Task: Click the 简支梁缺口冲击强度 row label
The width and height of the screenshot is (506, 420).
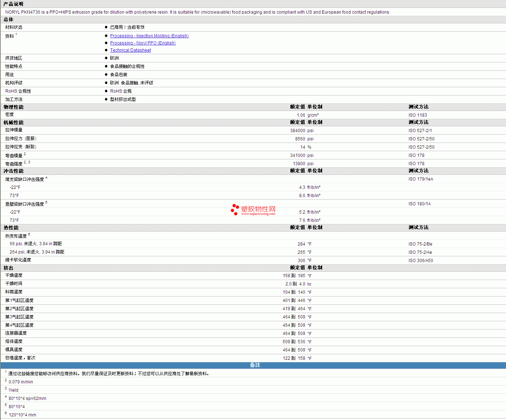Action: point(24,179)
